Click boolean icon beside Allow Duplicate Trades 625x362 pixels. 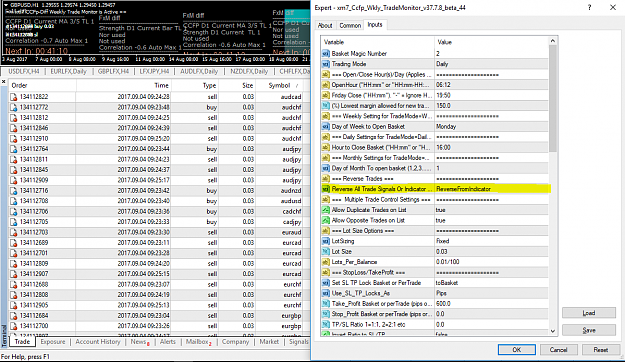326,210
